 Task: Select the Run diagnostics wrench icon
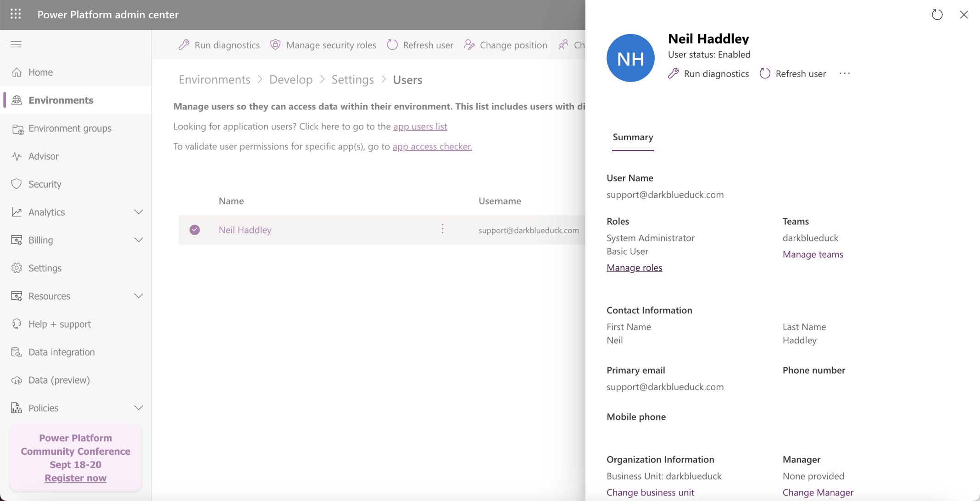pyautogui.click(x=184, y=44)
